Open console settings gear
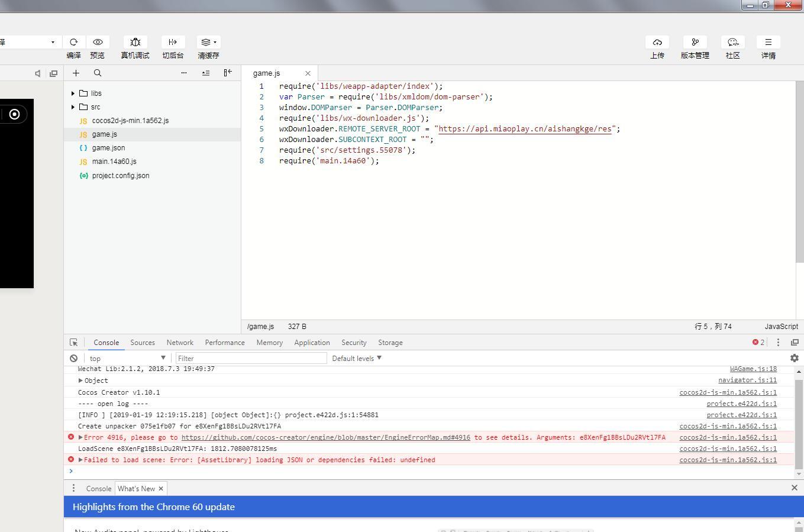The width and height of the screenshot is (804, 532). [x=795, y=358]
